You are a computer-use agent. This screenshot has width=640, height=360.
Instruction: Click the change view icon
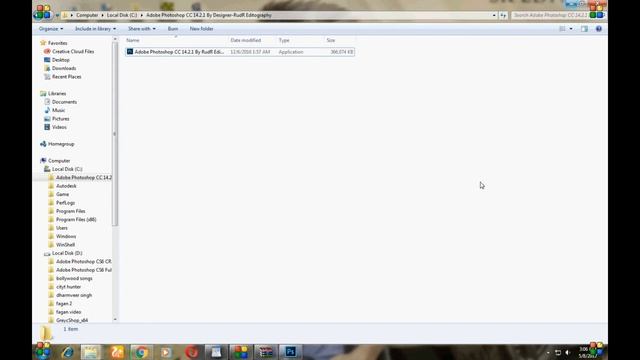562,29
